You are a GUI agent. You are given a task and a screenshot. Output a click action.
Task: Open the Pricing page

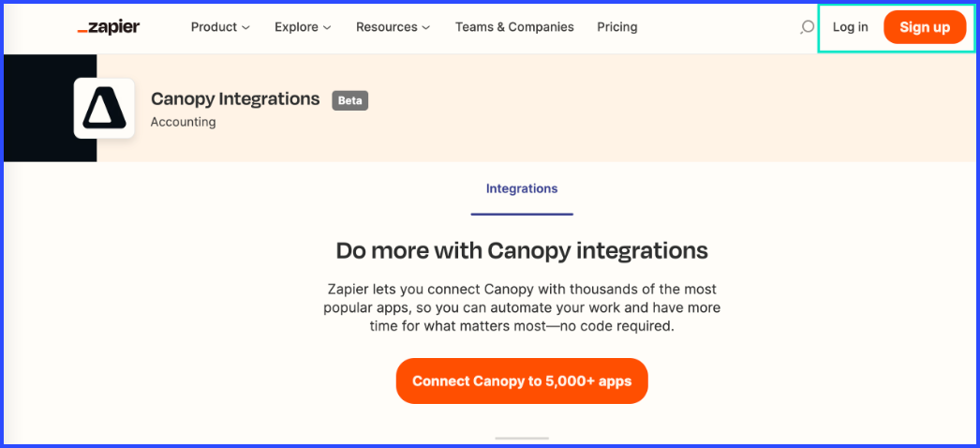click(x=616, y=27)
